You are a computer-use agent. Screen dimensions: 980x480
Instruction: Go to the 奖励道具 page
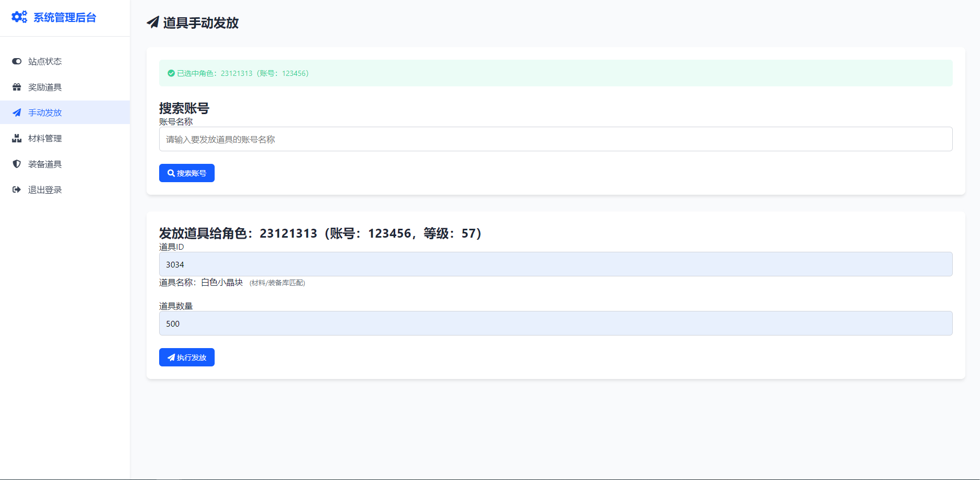45,87
